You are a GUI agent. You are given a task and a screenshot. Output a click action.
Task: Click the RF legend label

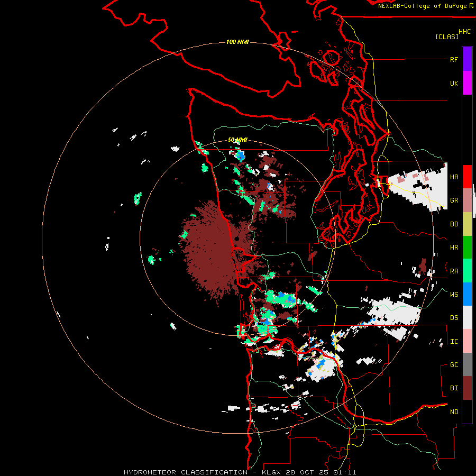(454, 59)
